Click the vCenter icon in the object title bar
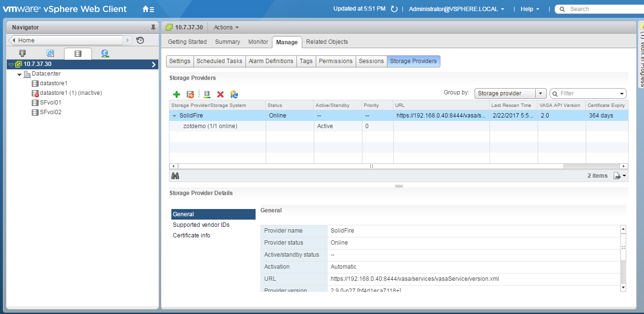 coord(169,27)
